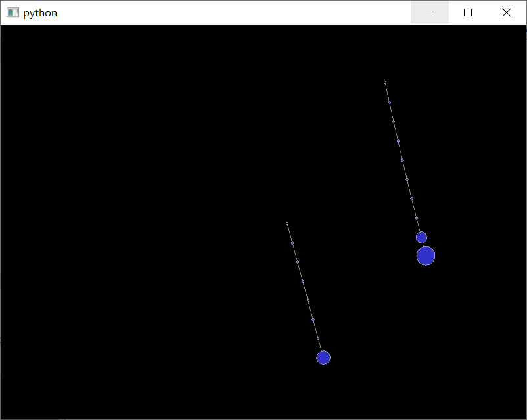Minimize the python window

(x=429, y=12)
